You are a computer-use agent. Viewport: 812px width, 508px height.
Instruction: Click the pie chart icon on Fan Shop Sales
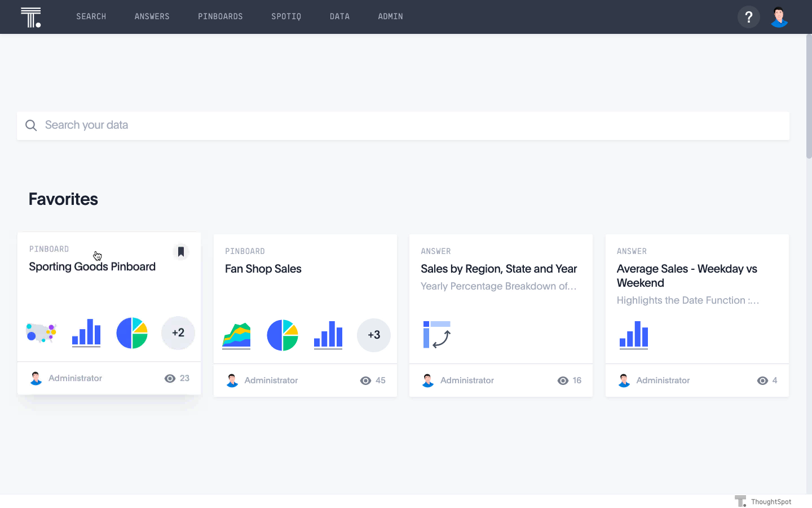click(x=283, y=335)
